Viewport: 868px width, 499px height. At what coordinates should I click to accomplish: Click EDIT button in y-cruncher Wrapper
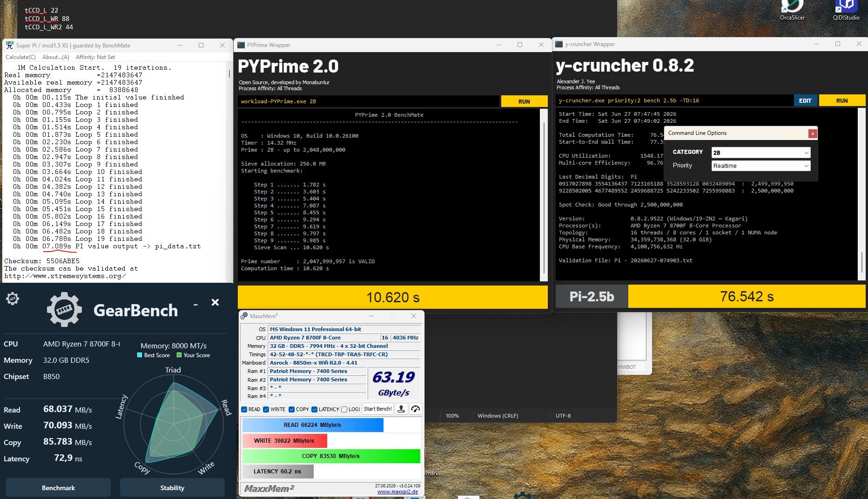point(805,100)
